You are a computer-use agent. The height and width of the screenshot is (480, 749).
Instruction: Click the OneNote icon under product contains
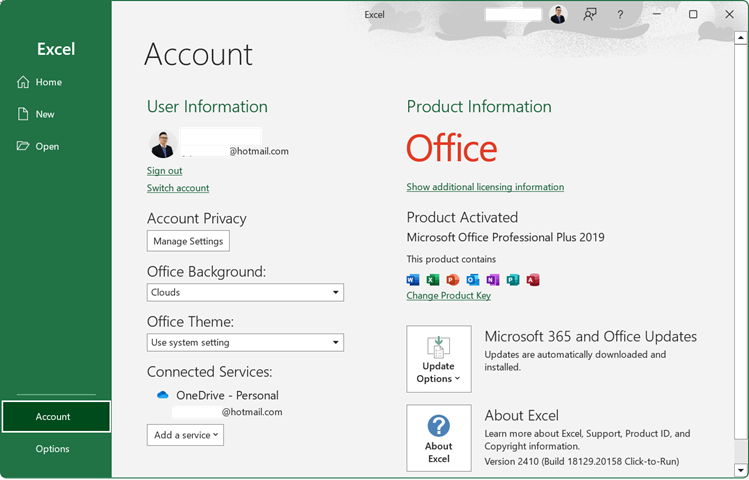point(493,280)
